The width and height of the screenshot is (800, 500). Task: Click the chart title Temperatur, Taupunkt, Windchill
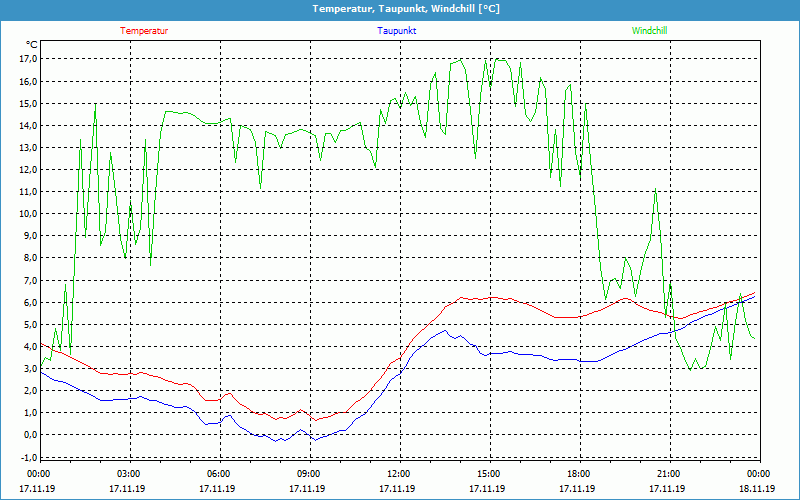point(406,9)
